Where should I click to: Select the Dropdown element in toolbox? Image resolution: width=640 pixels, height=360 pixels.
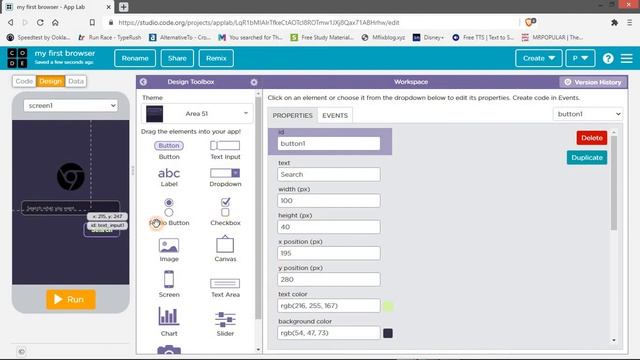point(225,173)
